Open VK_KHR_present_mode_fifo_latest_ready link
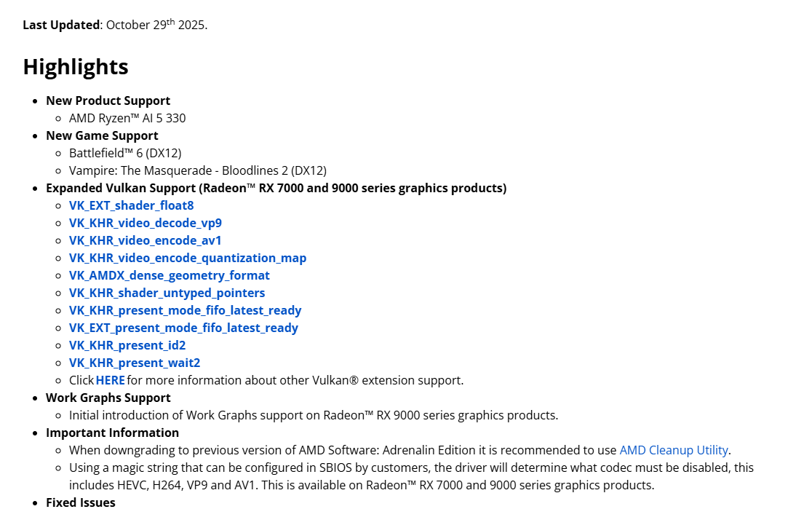Viewport: 812px width, 509px height. pos(185,310)
